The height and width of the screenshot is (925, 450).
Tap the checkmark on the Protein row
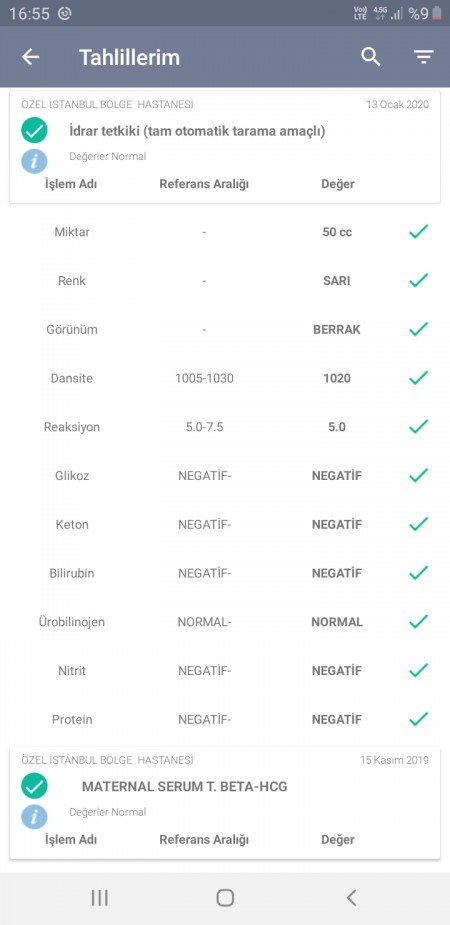(x=418, y=719)
